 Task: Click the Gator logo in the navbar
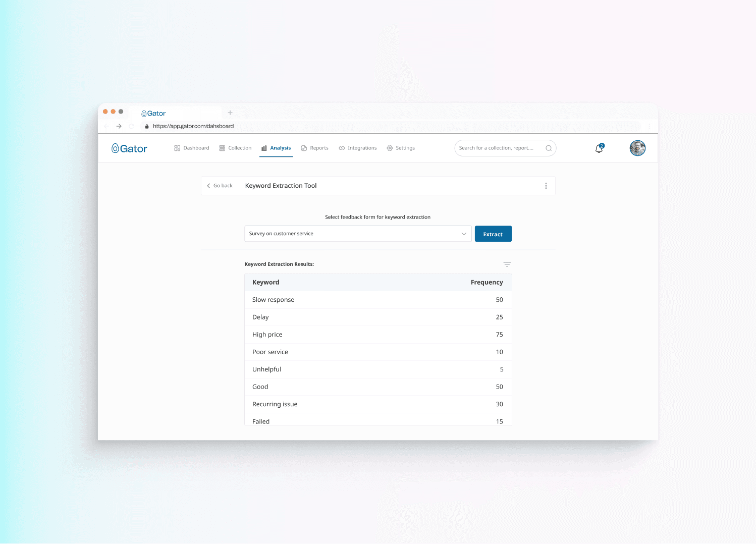(x=129, y=148)
